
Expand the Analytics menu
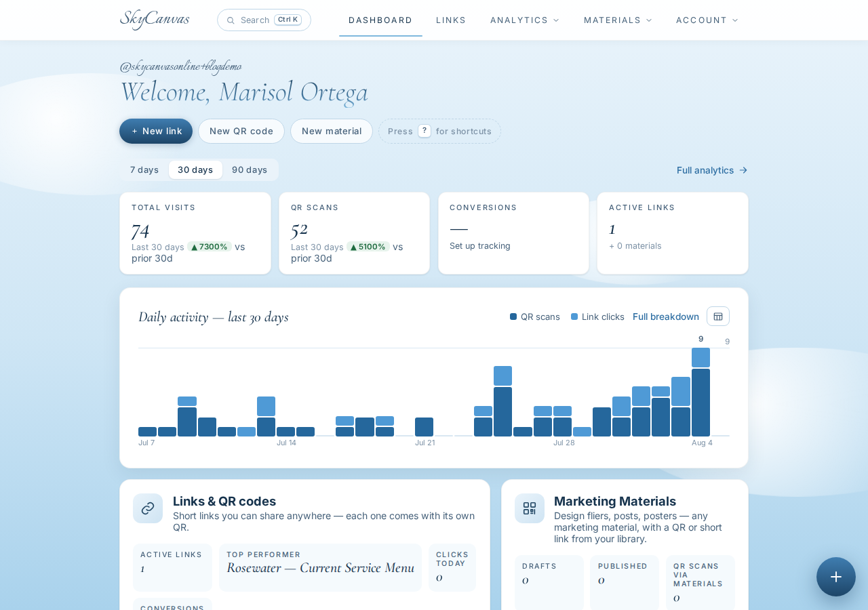pyautogui.click(x=525, y=20)
